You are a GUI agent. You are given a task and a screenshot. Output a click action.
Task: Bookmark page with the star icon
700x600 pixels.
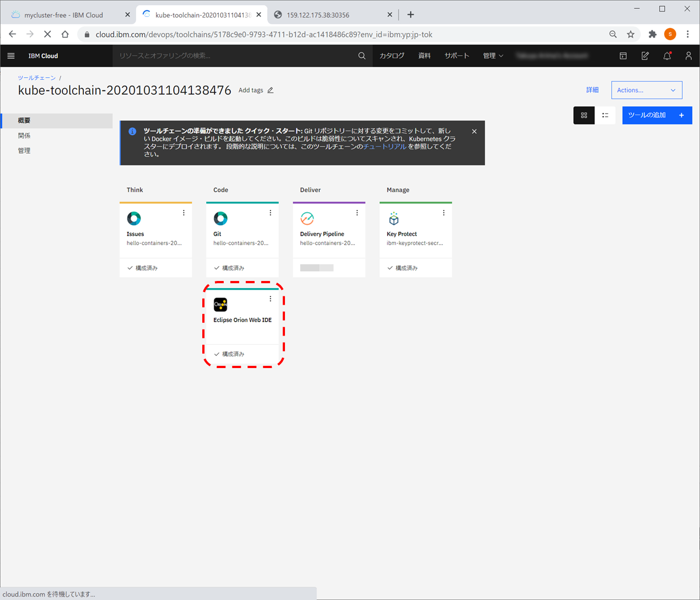pyautogui.click(x=631, y=34)
